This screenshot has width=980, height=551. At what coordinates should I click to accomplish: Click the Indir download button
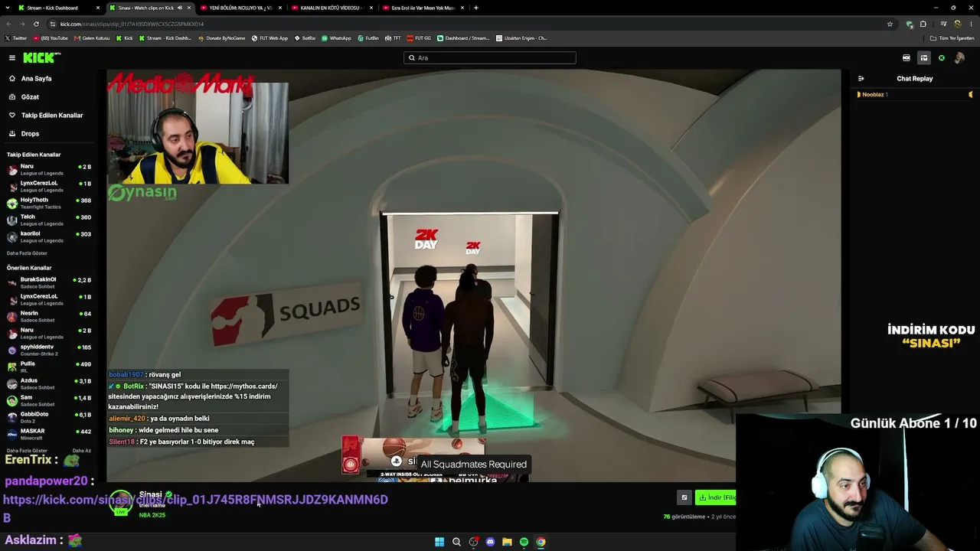point(716,497)
